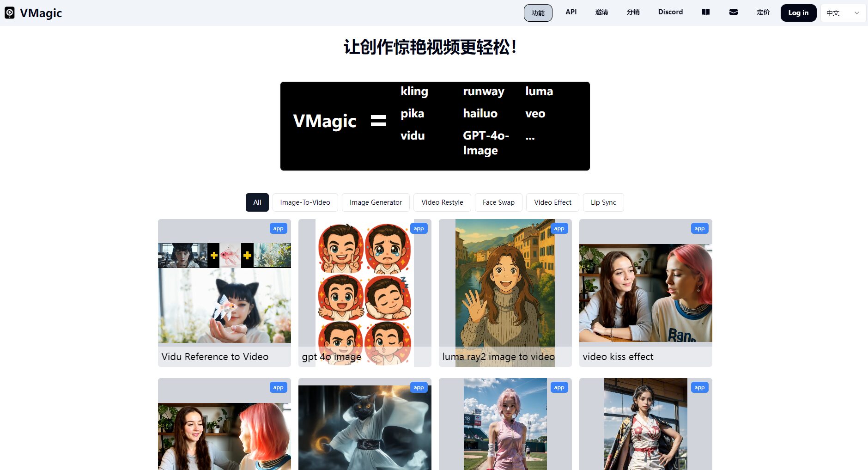
Task: Open the black cat in robe thumbnail
Action: [365, 427]
